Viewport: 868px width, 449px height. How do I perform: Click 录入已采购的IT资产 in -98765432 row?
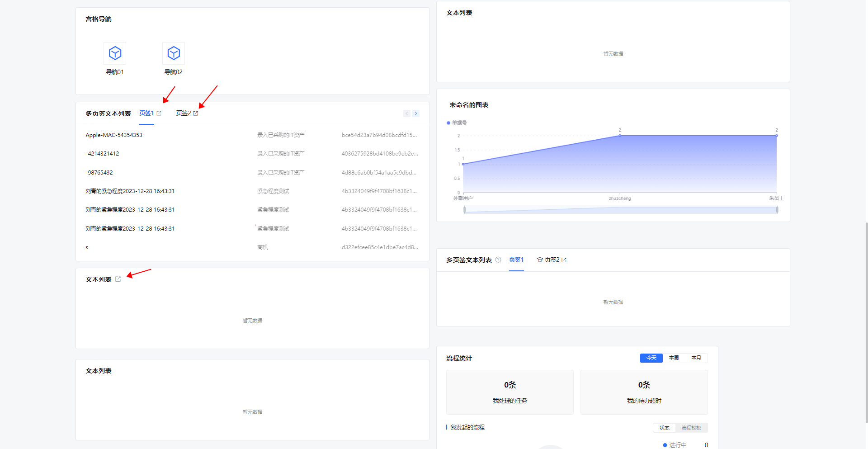(281, 173)
